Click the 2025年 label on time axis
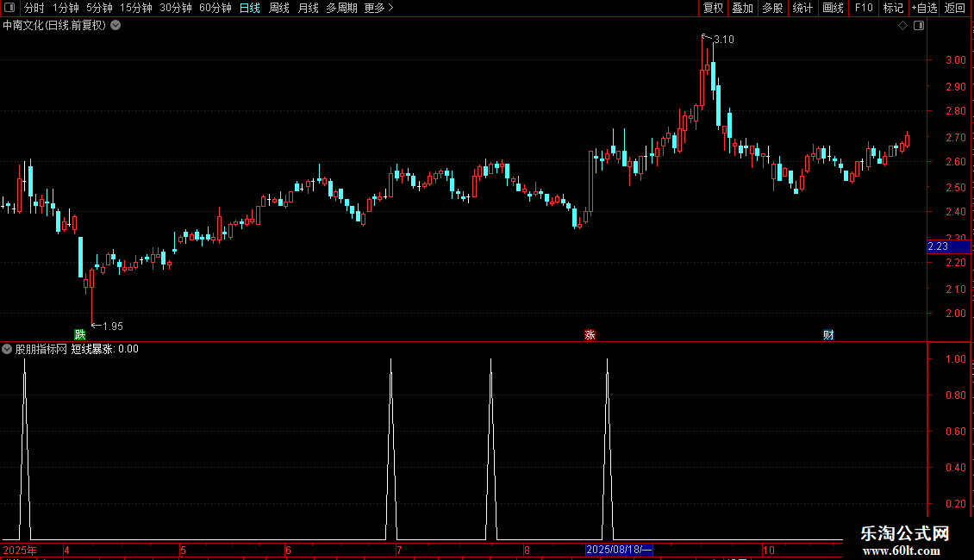 point(20,550)
